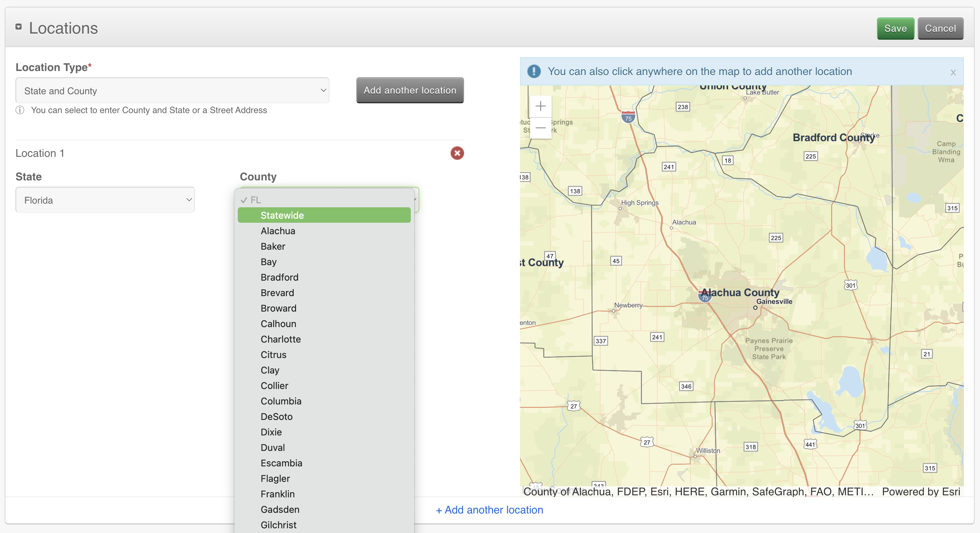
Task: Open the Location Type dropdown
Action: click(172, 91)
